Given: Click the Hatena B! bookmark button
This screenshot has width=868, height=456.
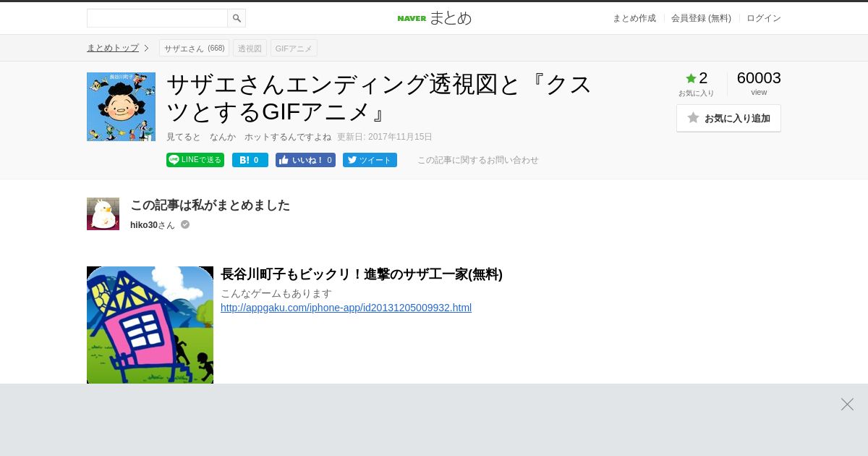Looking at the screenshot, I should pyautogui.click(x=250, y=160).
